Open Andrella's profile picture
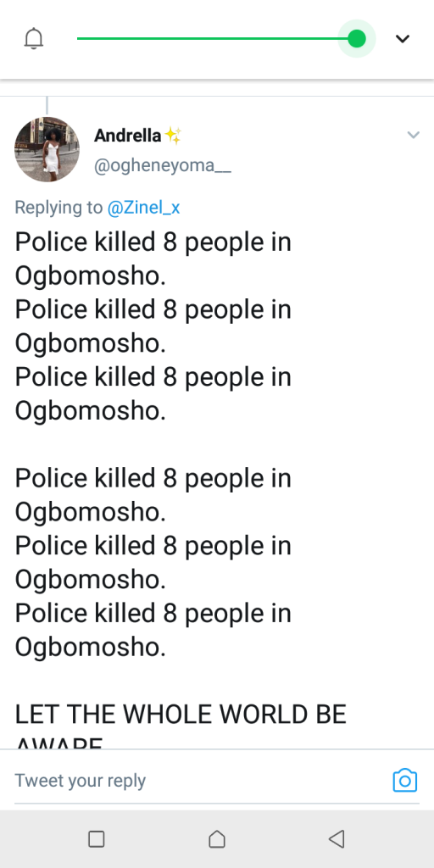The image size is (434, 868). (47, 149)
